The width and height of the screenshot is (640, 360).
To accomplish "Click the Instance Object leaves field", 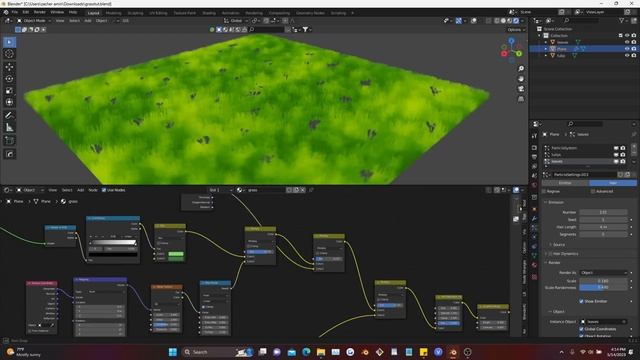I will (x=603, y=322).
